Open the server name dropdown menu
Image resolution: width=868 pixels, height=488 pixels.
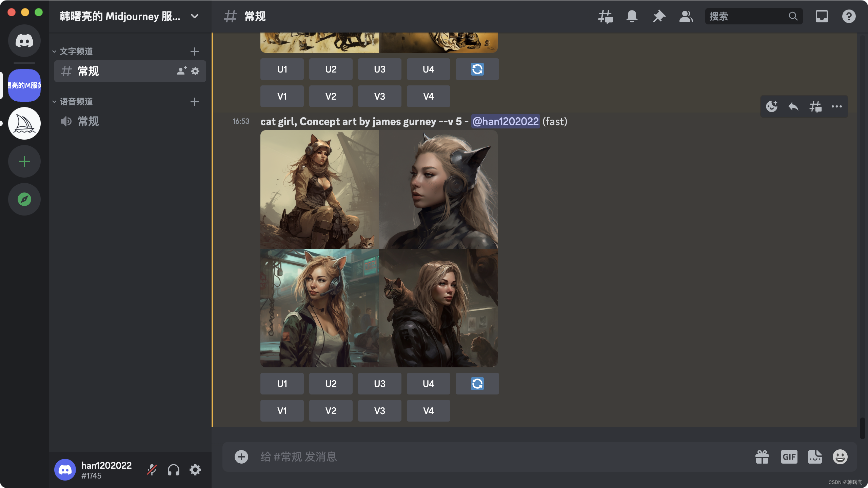tap(194, 16)
